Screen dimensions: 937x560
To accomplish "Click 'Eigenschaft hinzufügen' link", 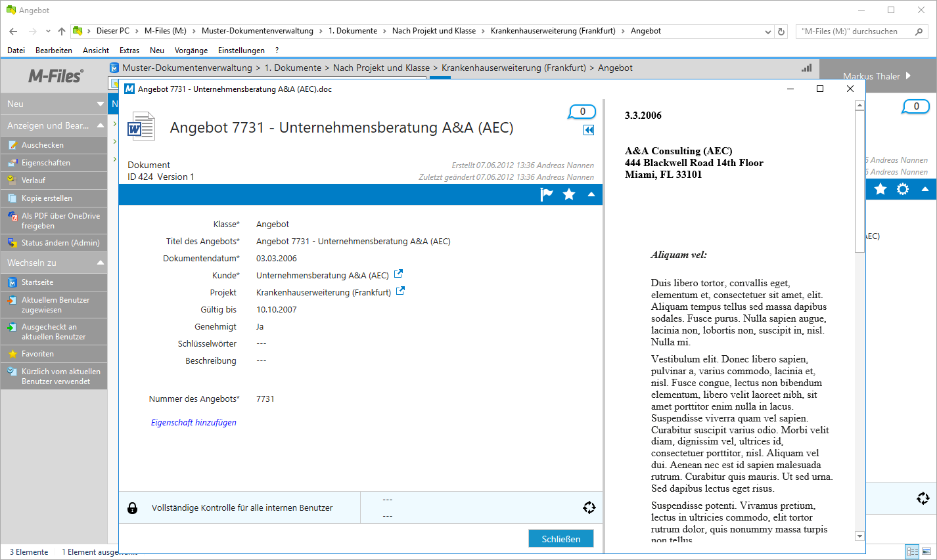I will [x=194, y=423].
